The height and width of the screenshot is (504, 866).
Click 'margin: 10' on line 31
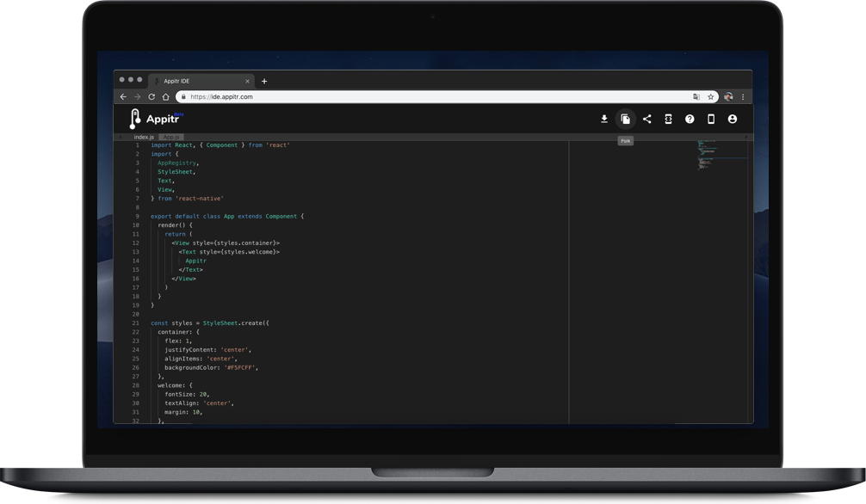pos(182,412)
